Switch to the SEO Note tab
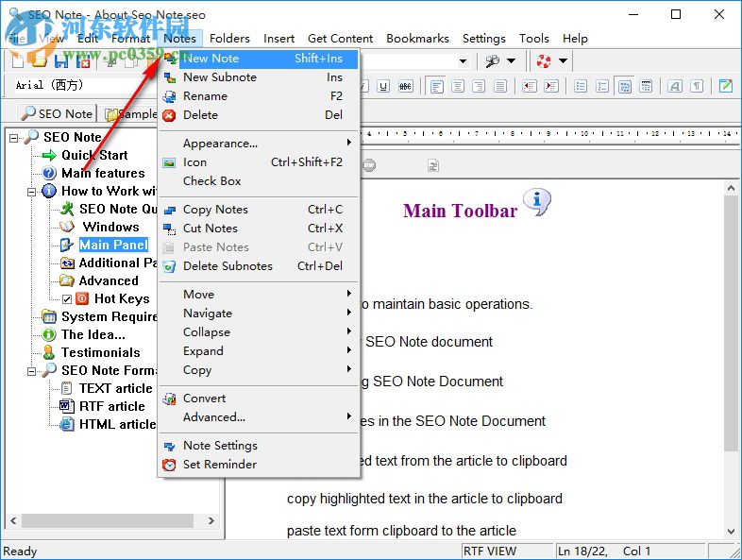This screenshot has width=742, height=560. 58,113
